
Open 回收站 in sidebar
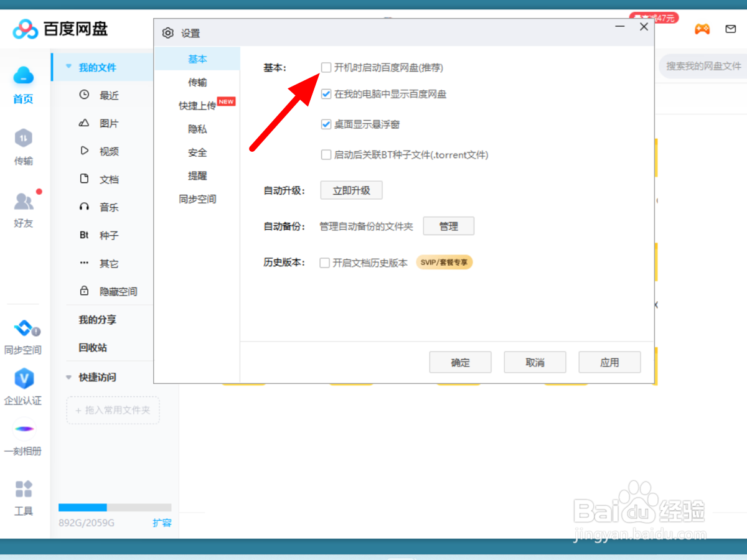[x=93, y=347]
